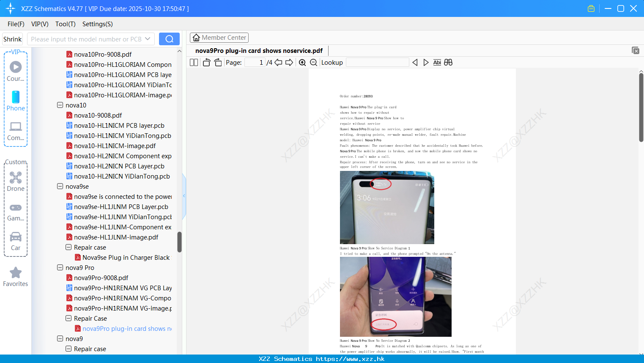Click the binoculars search icon

tap(448, 63)
